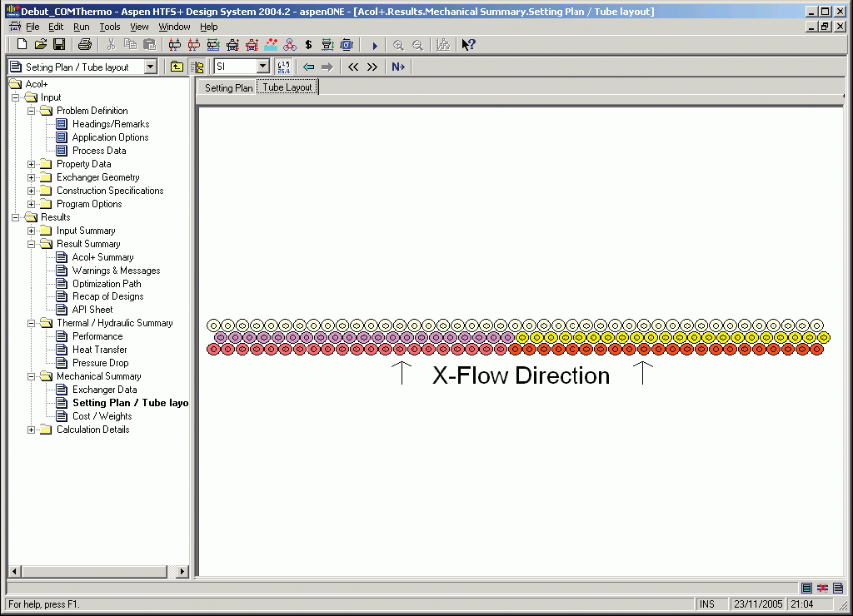Click the Cut scissors icon
The width and height of the screenshot is (853, 616).
pyautogui.click(x=111, y=45)
